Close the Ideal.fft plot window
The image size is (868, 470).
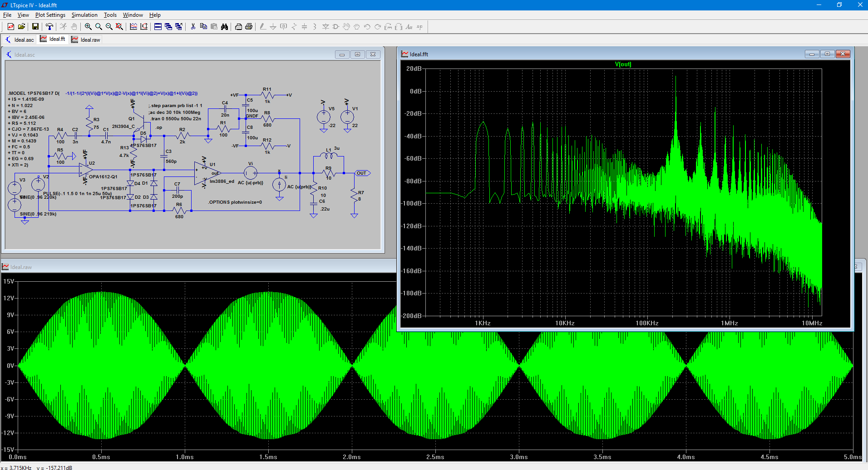click(843, 54)
